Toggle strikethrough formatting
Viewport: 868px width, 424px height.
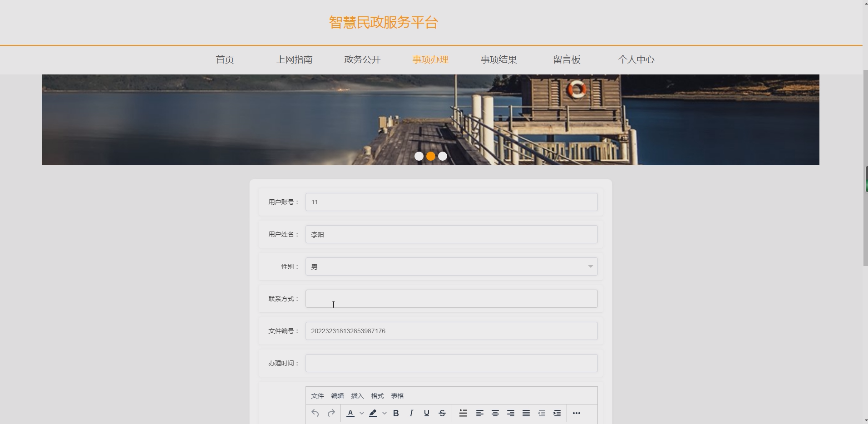click(x=442, y=413)
